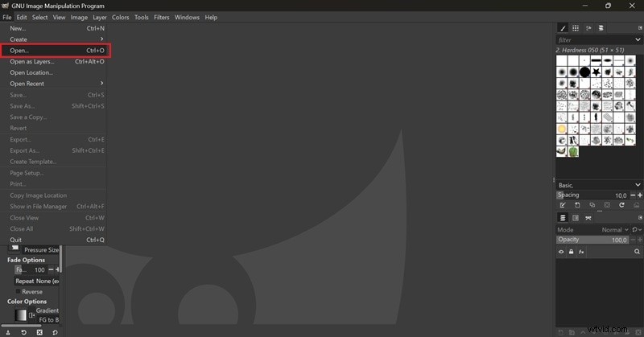This screenshot has width=644, height=337.
Task: Click the Delete tool preset icon
Action: click(39, 331)
